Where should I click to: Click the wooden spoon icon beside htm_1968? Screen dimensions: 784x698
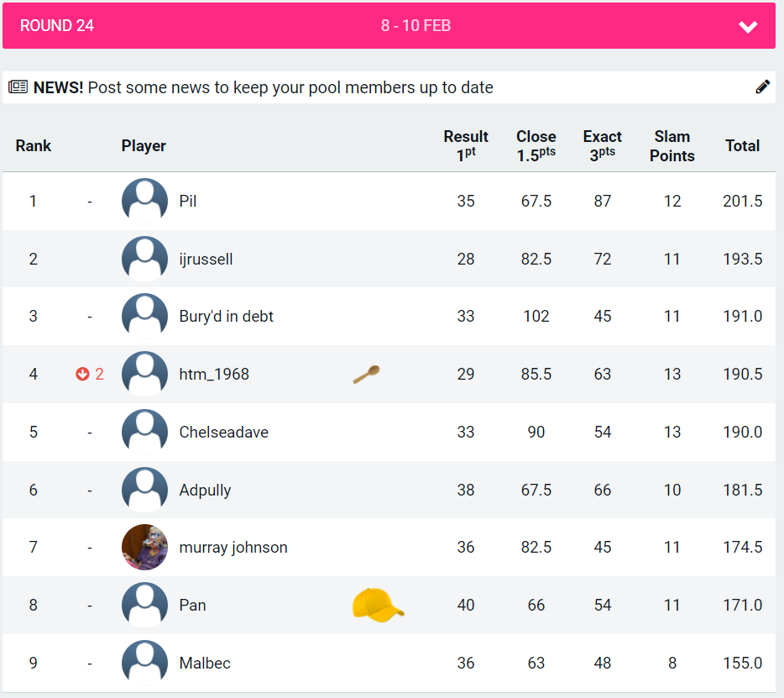tap(366, 375)
